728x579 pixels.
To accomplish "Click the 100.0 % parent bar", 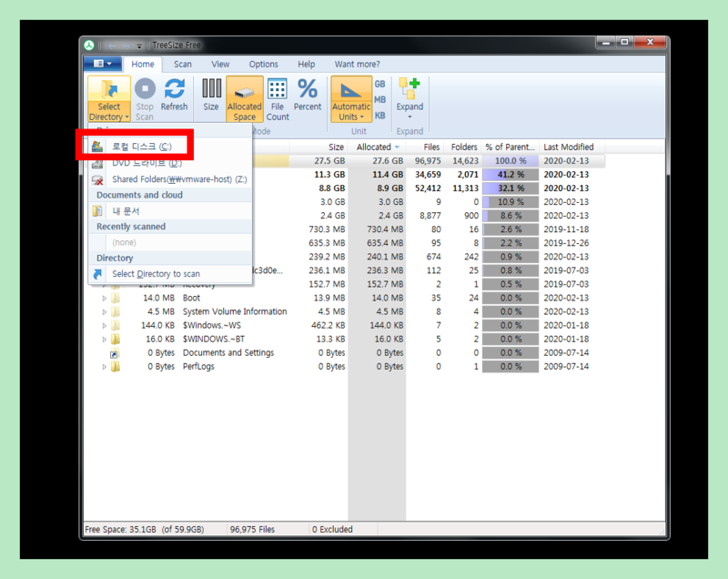I will point(511,160).
